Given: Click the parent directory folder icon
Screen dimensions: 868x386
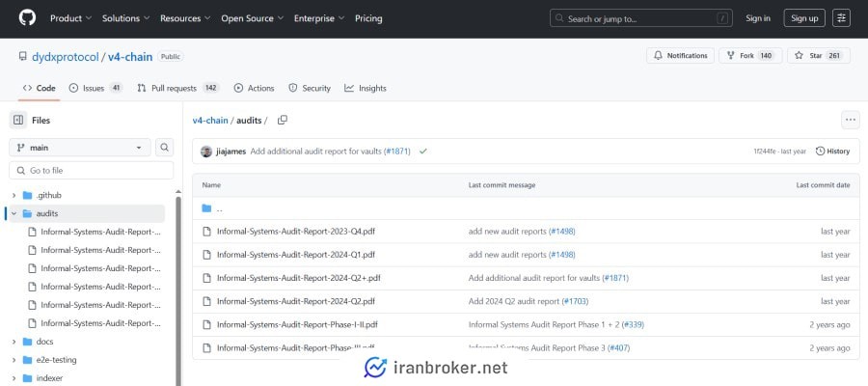Looking at the screenshot, I should 207,208.
